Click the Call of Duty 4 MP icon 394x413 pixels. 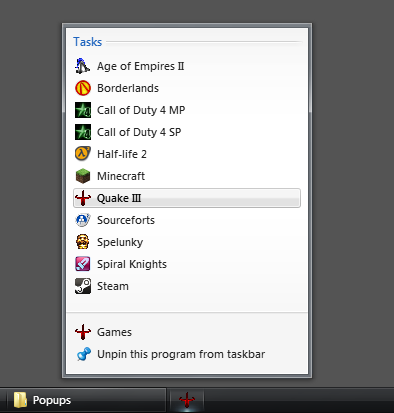(x=83, y=110)
